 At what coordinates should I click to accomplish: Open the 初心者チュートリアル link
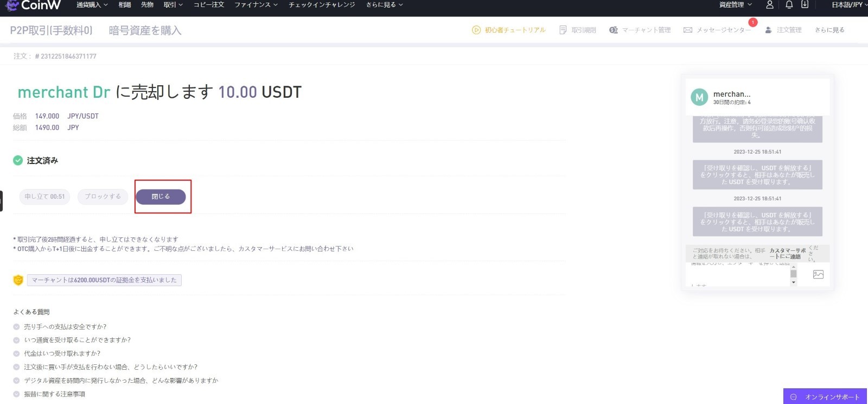click(515, 30)
